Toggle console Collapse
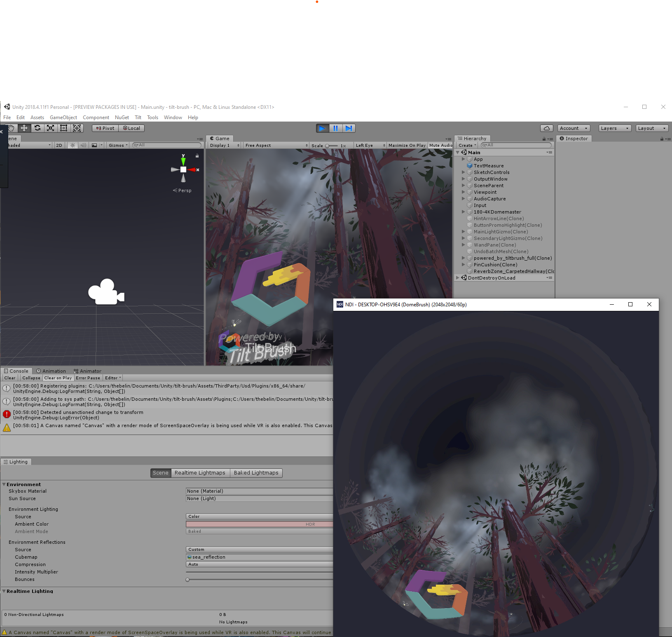 click(x=31, y=378)
